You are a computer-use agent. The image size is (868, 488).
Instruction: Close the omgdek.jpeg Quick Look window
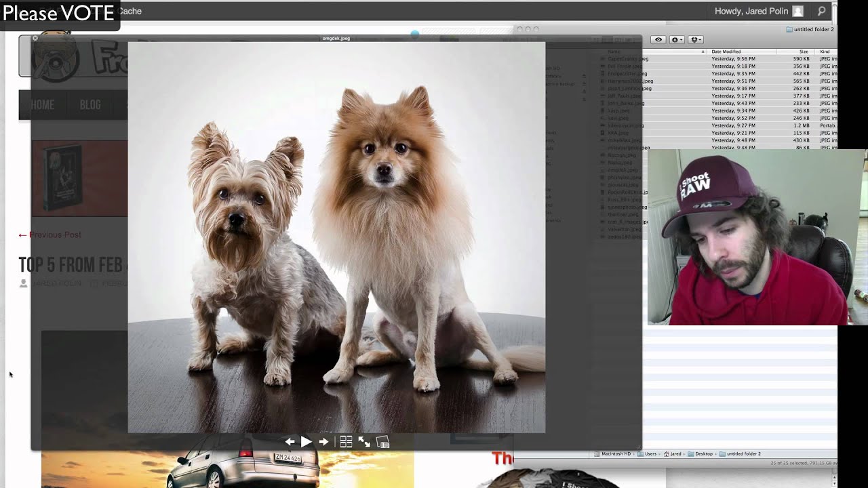point(35,39)
